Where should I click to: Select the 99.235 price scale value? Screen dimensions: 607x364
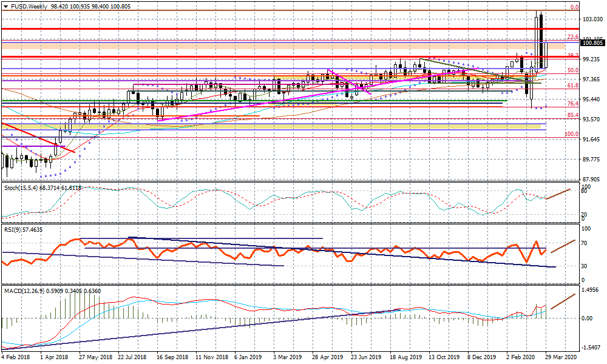(x=592, y=59)
